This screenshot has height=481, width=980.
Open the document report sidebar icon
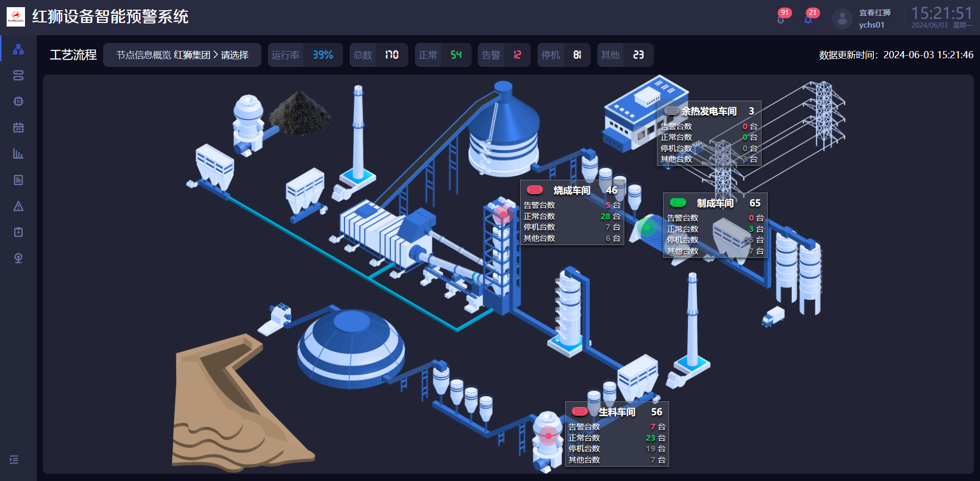(18, 180)
